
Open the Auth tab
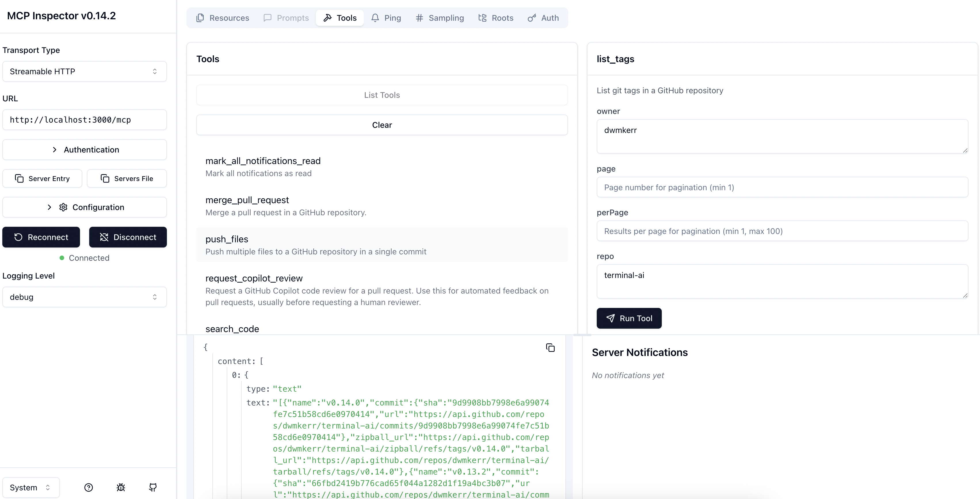(543, 18)
